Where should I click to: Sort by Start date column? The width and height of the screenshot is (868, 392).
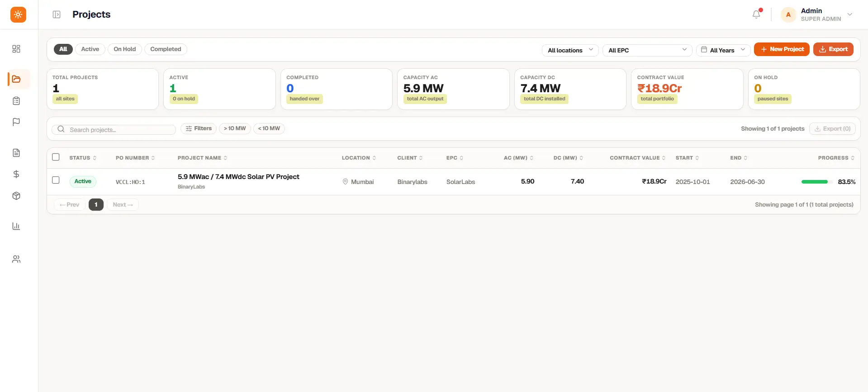(687, 158)
